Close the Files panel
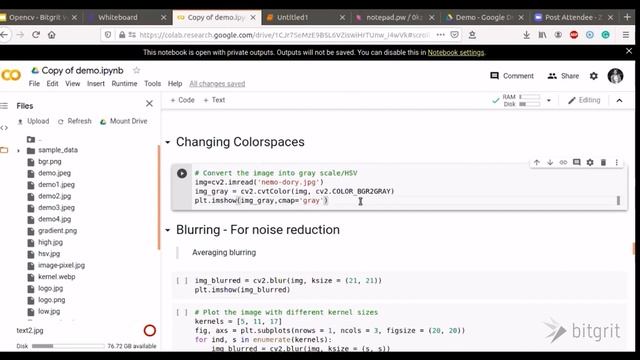The width and height of the screenshot is (640, 360). pos(149,104)
